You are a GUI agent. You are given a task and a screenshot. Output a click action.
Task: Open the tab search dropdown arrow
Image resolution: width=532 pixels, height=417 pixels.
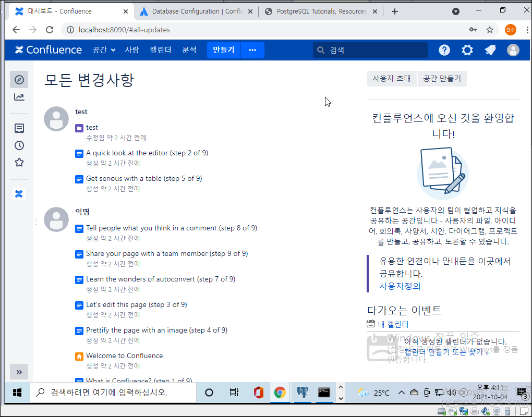456,11
